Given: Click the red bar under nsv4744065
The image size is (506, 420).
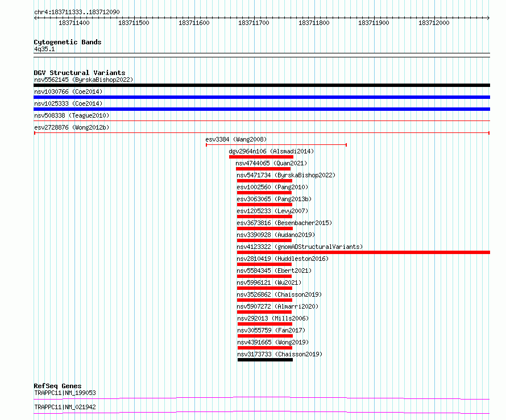Looking at the screenshot, I should point(263,169).
